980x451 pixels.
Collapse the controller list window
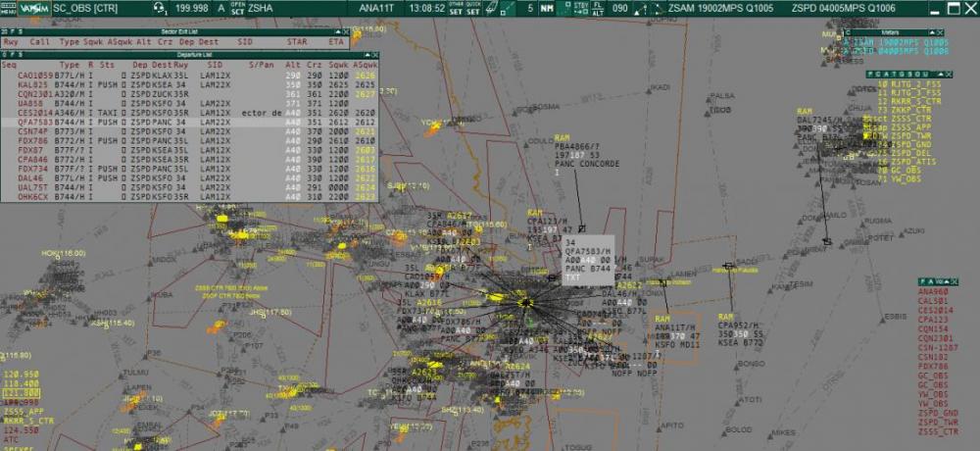941,74
